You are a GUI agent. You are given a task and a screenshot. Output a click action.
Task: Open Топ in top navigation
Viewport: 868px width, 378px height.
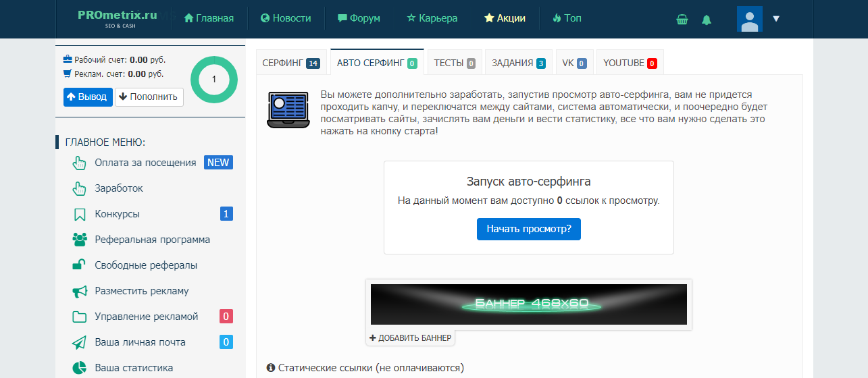tap(567, 18)
